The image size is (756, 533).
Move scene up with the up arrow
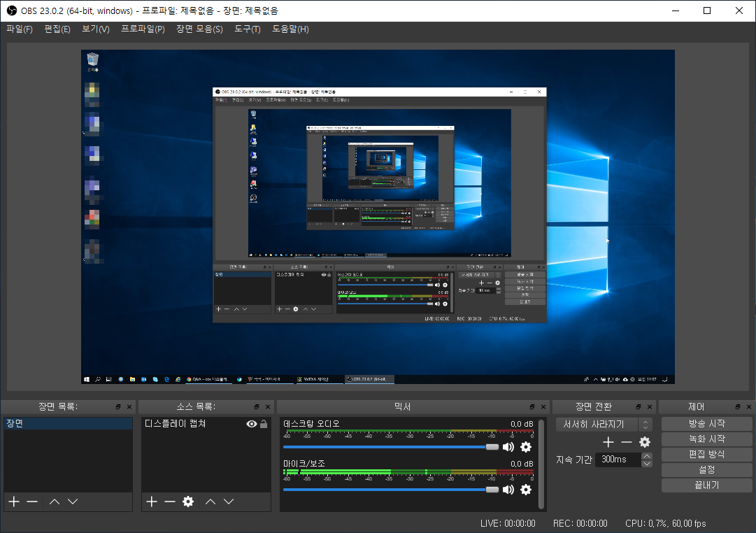coord(55,502)
